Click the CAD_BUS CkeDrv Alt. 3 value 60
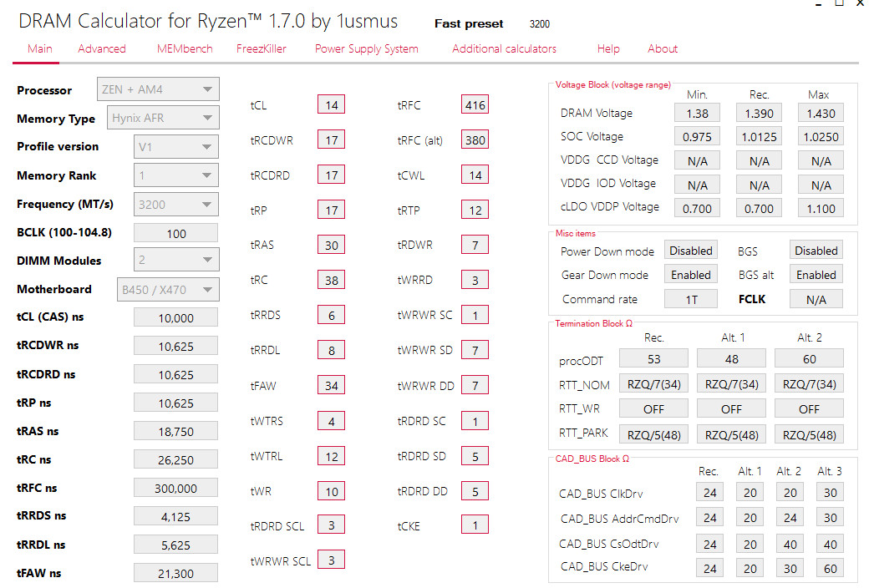Viewport: 869px width, 588px height. 830,568
